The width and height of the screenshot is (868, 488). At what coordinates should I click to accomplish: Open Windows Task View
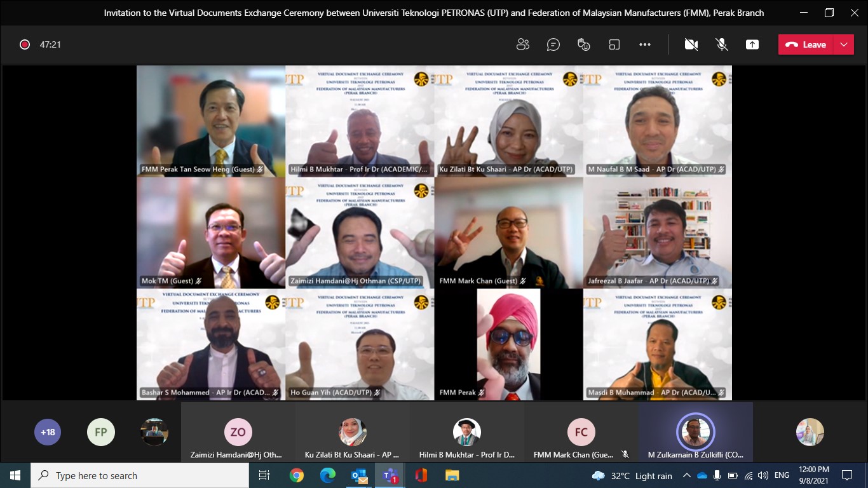(264, 475)
